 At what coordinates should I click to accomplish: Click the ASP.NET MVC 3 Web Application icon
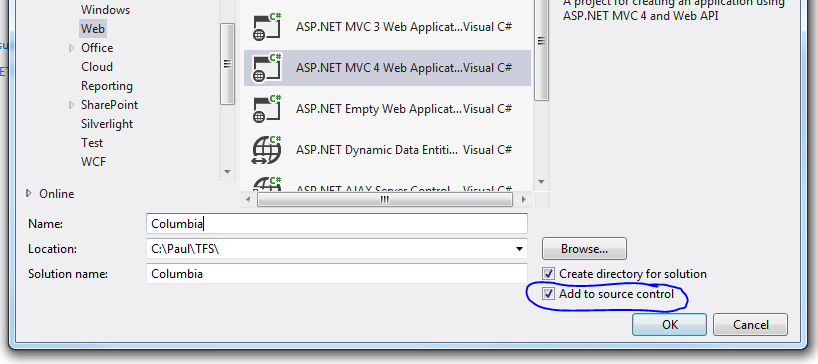(x=267, y=27)
